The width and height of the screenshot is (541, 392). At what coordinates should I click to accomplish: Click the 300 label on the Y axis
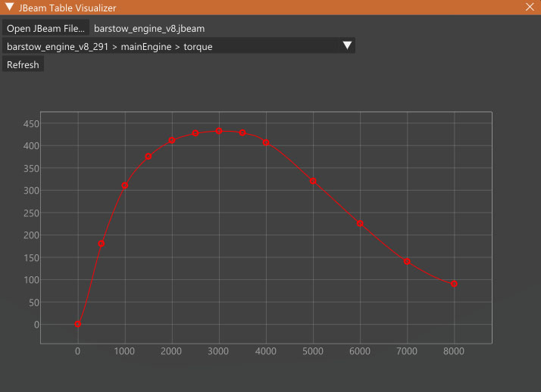coord(31,191)
